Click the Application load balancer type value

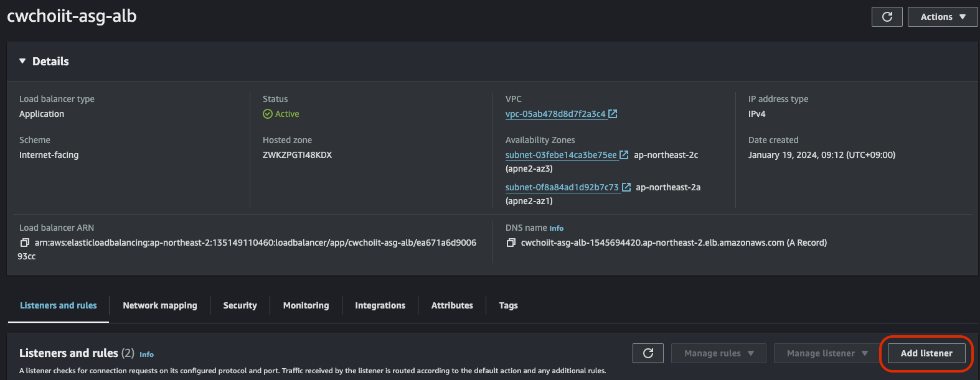(x=42, y=114)
